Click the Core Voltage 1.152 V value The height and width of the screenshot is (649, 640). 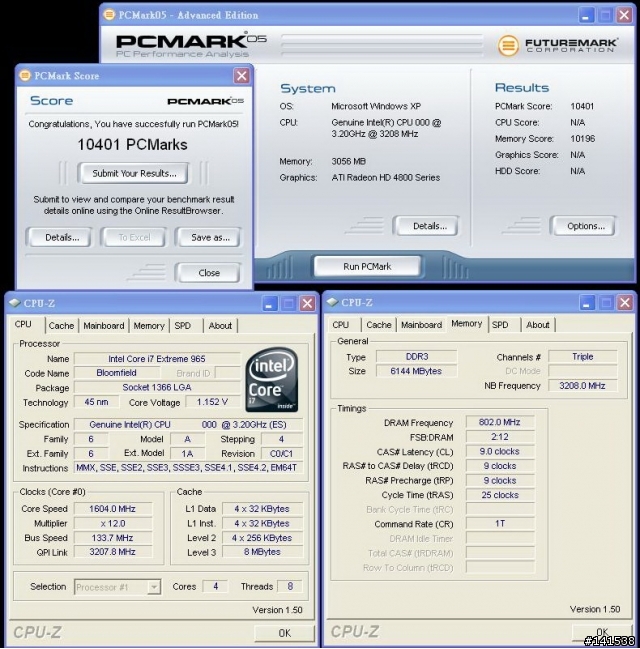point(212,402)
